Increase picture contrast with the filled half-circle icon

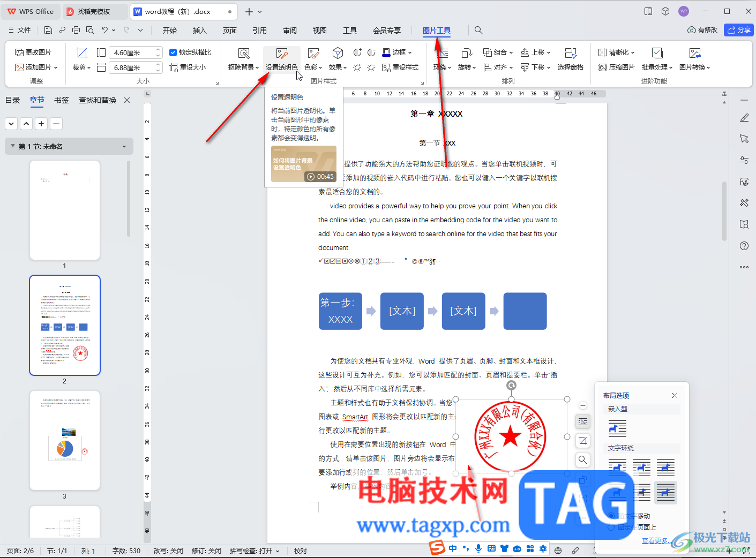tap(357, 52)
